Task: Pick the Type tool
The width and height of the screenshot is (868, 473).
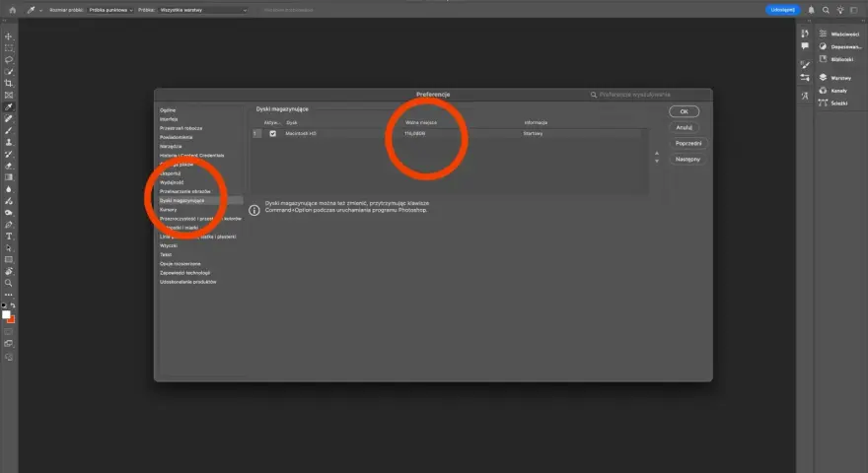Action: point(8,236)
